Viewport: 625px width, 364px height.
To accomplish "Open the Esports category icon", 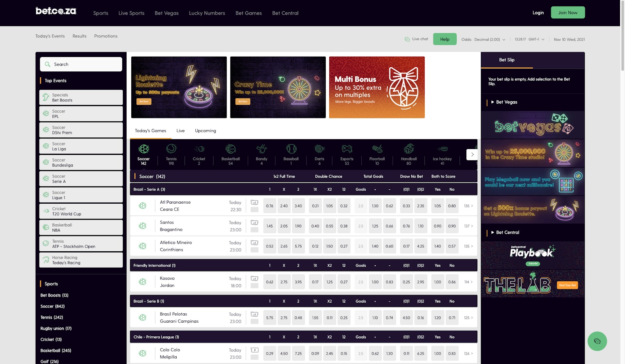I will click(346, 149).
